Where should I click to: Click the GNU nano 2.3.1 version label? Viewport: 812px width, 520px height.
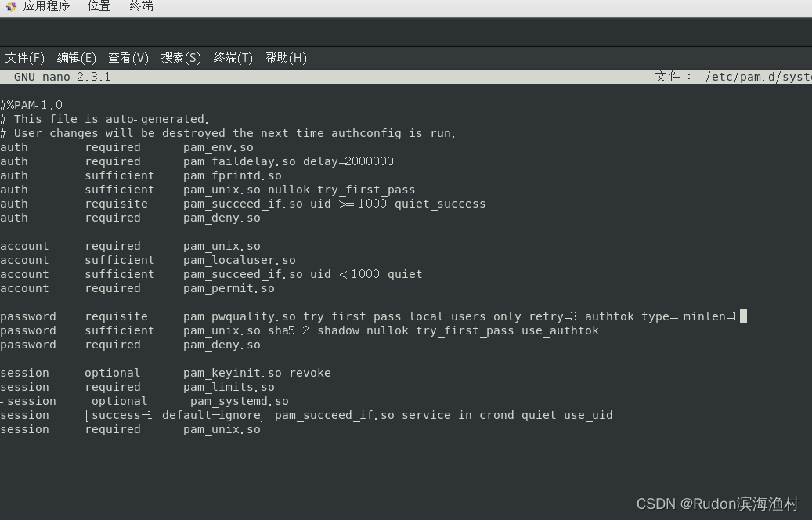[x=61, y=77]
